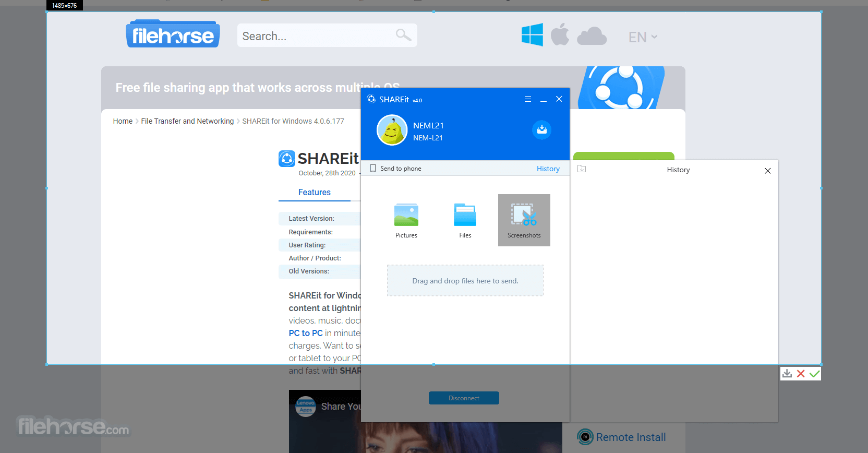The height and width of the screenshot is (453, 868).
Task: Confirm the screenshot with green checkmark
Action: [x=814, y=374]
